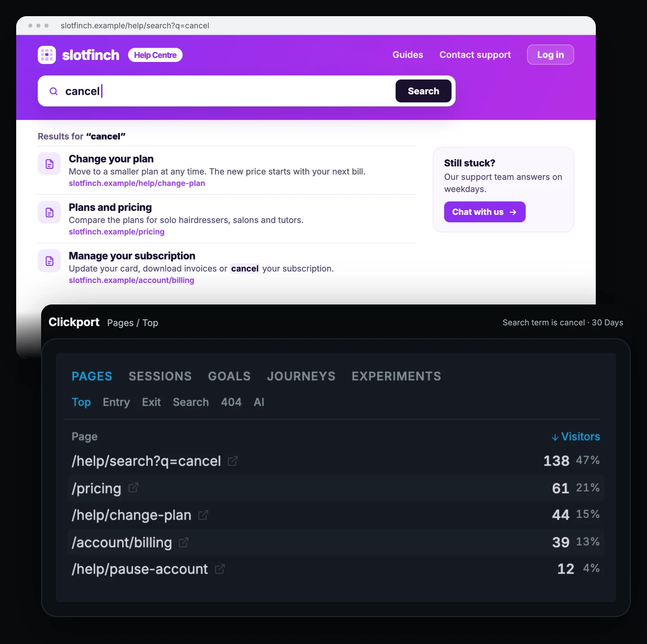The height and width of the screenshot is (644, 647).
Task: Open the document icon beside Change your plan
Action: click(x=49, y=164)
